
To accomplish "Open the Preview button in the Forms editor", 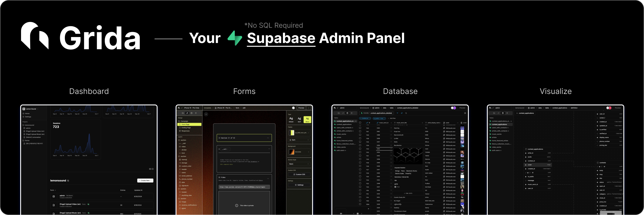I will [301, 108].
